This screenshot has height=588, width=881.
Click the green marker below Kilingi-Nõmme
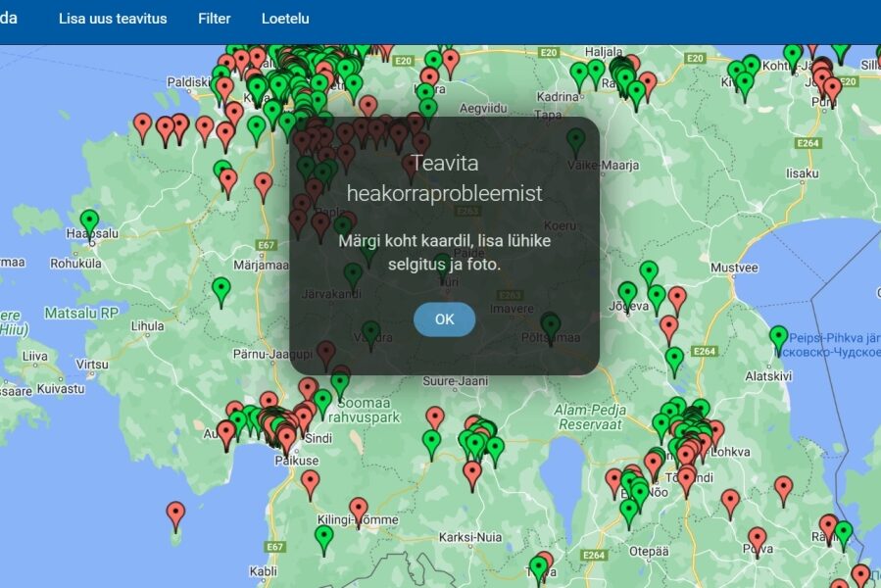(x=324, y=537)
